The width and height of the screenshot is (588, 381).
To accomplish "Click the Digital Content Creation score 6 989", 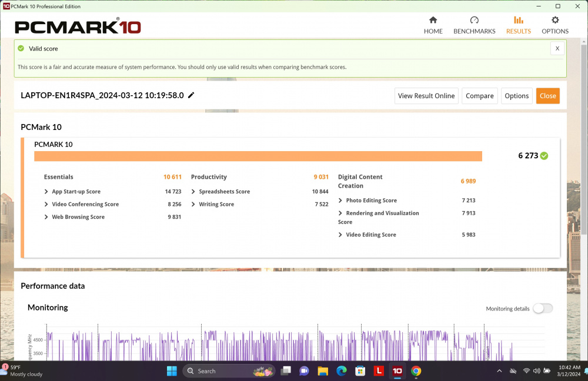I will pyautogui.click(x=468, y=182).
